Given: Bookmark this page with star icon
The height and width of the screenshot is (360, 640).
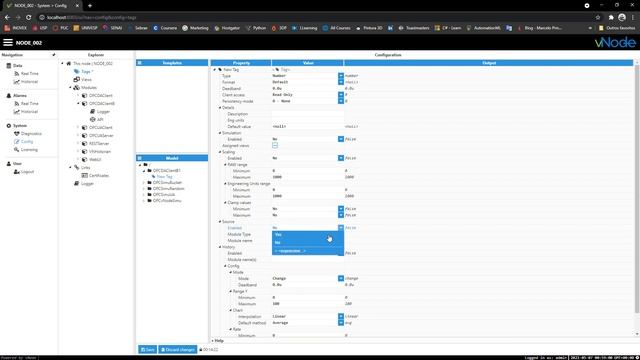Looking at the screenshot, I should coord(598,18).
